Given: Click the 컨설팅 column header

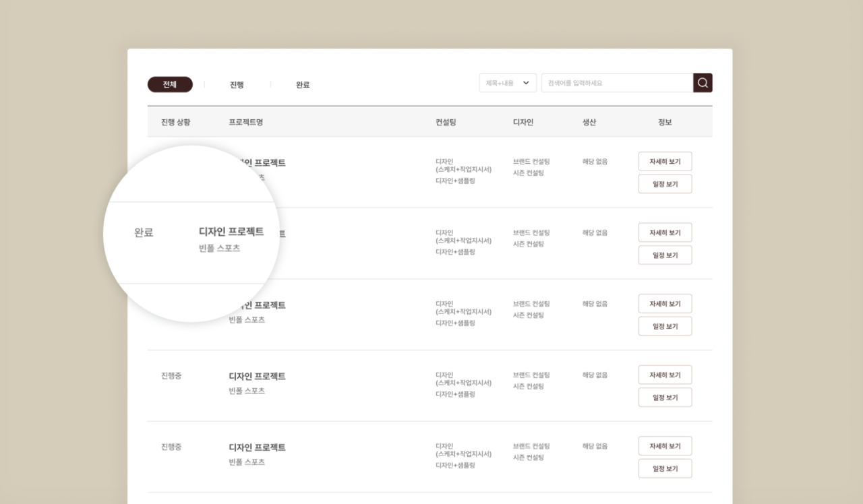Looking at the screenshot, I should [x=446, y=122].
